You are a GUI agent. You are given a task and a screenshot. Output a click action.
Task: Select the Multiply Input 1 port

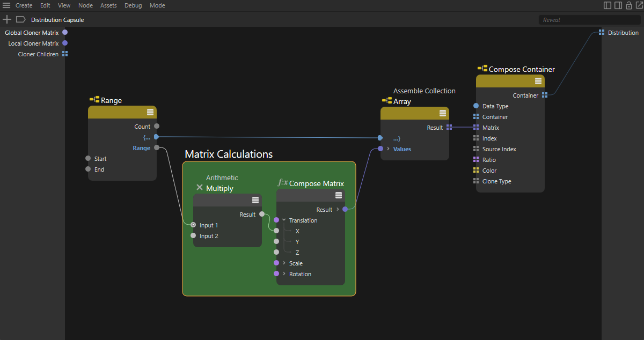click(x=193, y=225)
